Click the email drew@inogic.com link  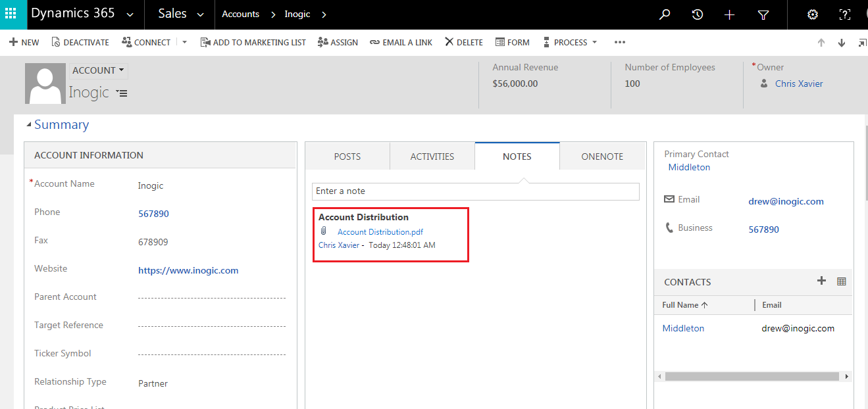(x=786, y=201)
